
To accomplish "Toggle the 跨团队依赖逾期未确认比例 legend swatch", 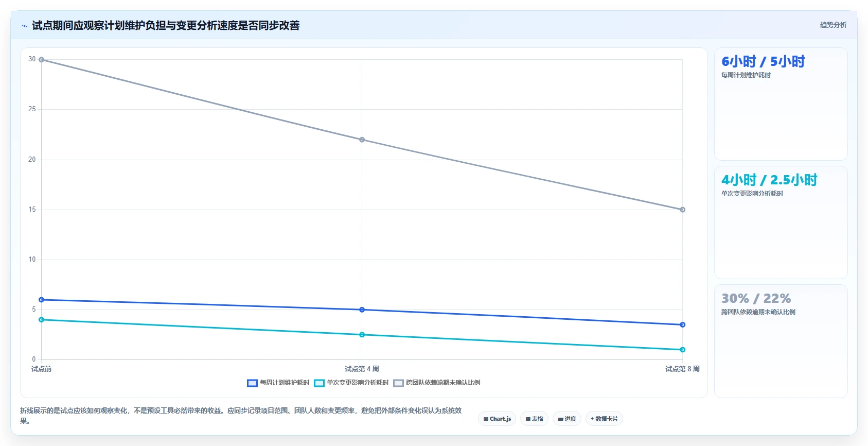I will [398, 383].
